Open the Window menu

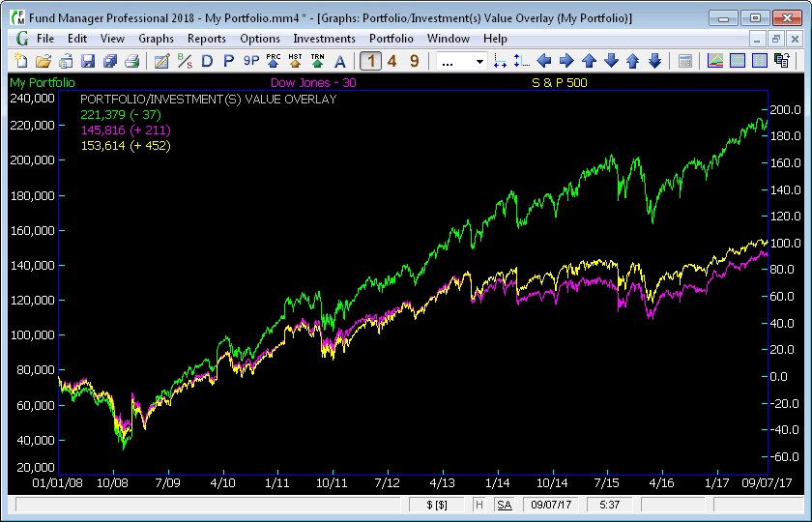(x=448, y=39)
